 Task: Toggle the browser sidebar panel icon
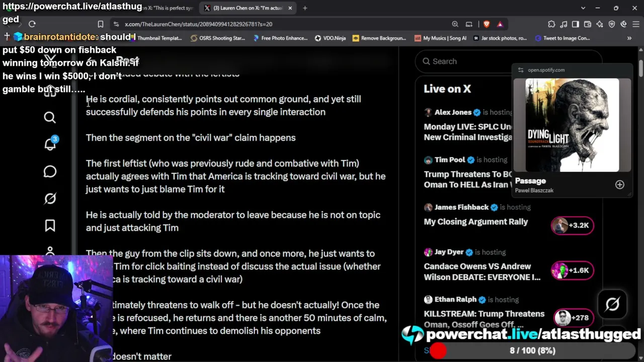click(x=576, y=24)
